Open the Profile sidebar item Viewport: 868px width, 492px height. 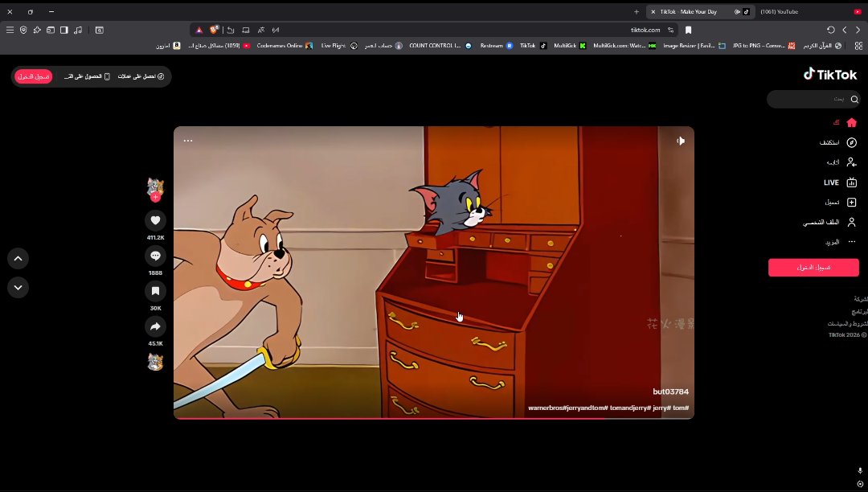pyautogui.click(x=829, y=222)
